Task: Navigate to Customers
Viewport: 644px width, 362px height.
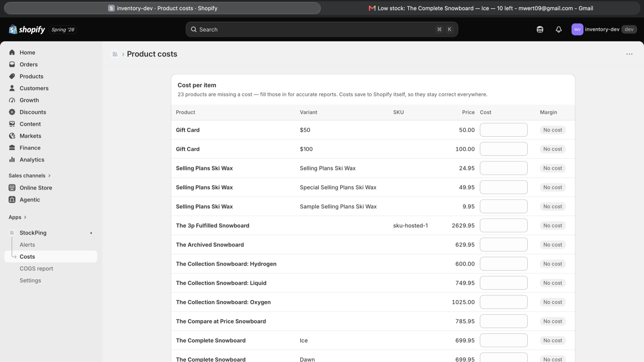Action: 34,88
